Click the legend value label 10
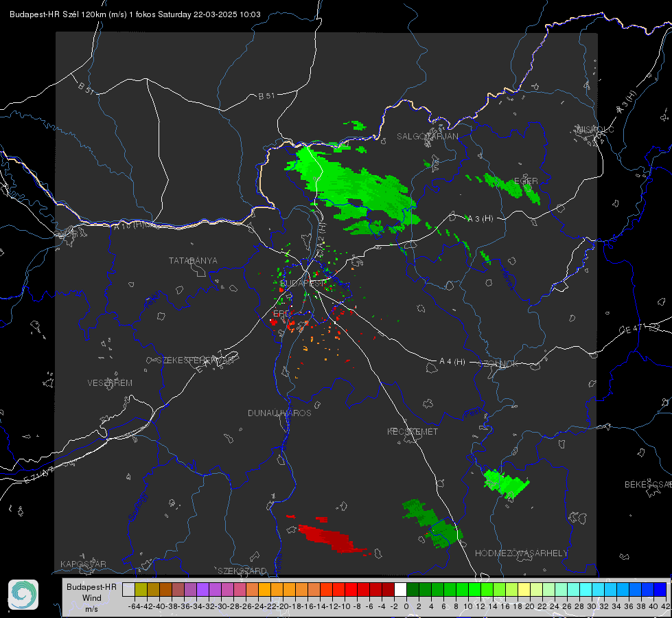Viewport: 672px width, 618px height. pos(468,606)
